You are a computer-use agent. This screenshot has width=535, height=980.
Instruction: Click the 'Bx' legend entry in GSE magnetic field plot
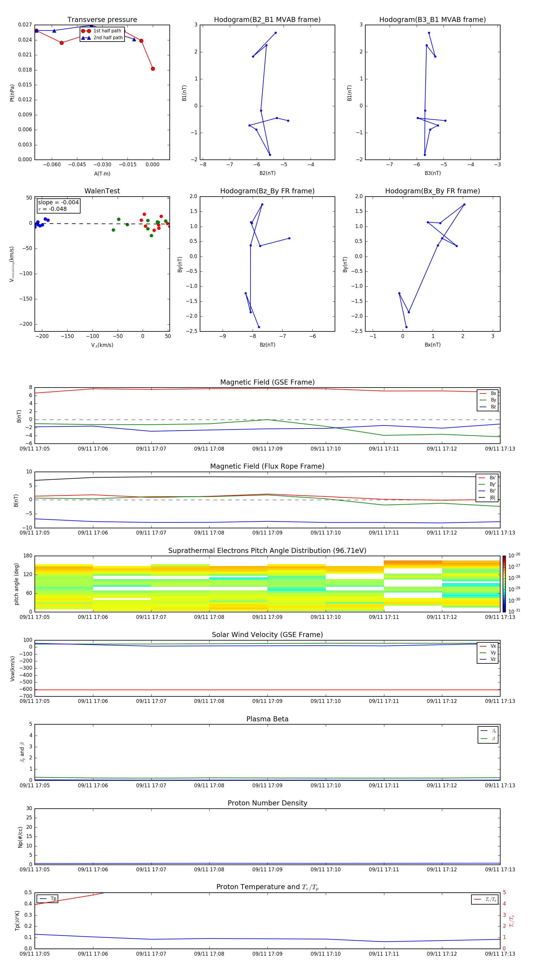[488, 393]
